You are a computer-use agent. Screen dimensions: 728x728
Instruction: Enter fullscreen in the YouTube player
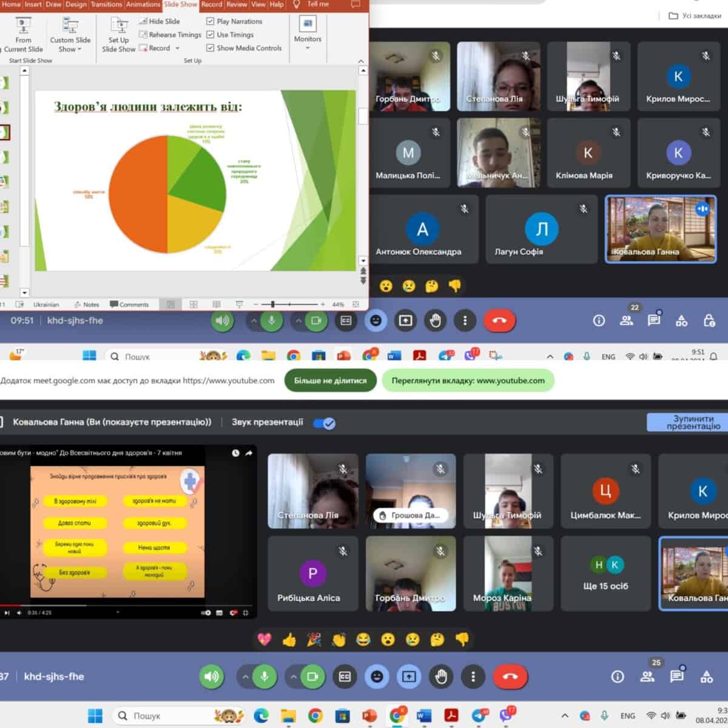pos(246,613)
